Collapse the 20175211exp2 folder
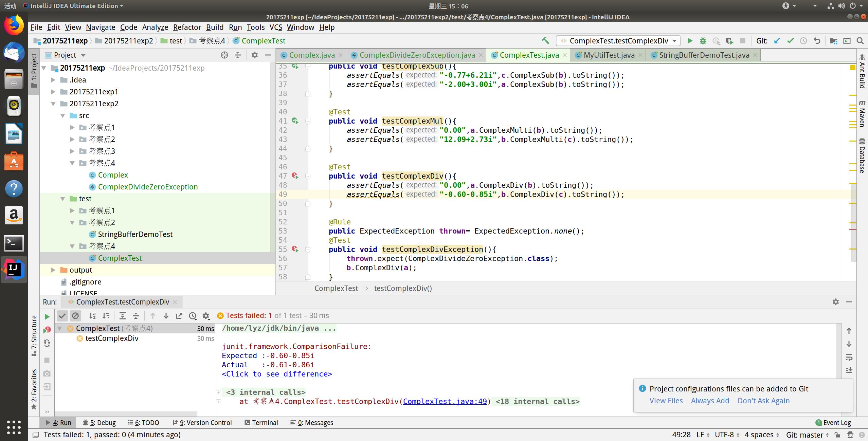This screenshot has height=441, width=868. [53, 104]
